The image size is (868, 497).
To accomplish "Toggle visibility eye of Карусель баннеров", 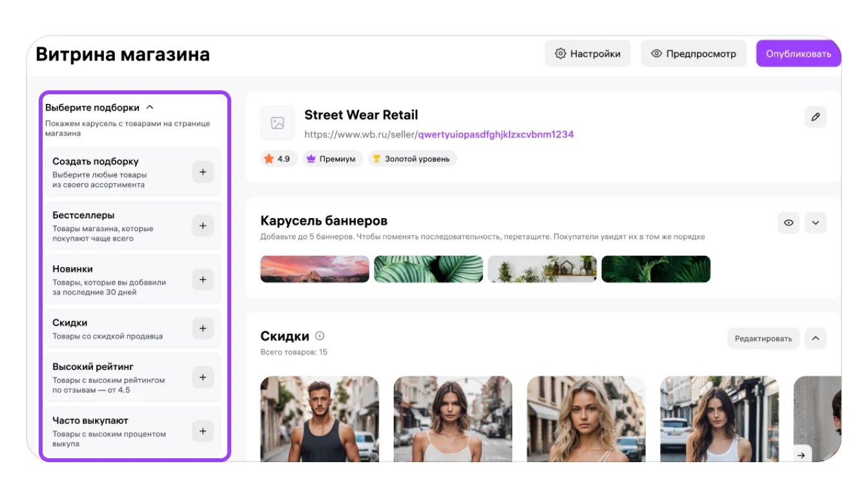I will pos(789,223).
